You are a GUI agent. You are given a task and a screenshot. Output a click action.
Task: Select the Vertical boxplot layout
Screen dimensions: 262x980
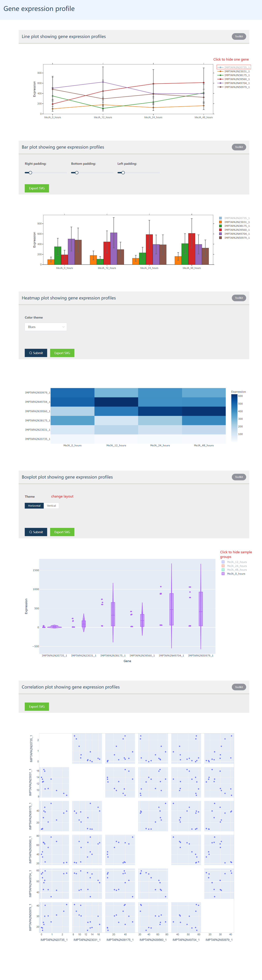[x=51, y=506]
